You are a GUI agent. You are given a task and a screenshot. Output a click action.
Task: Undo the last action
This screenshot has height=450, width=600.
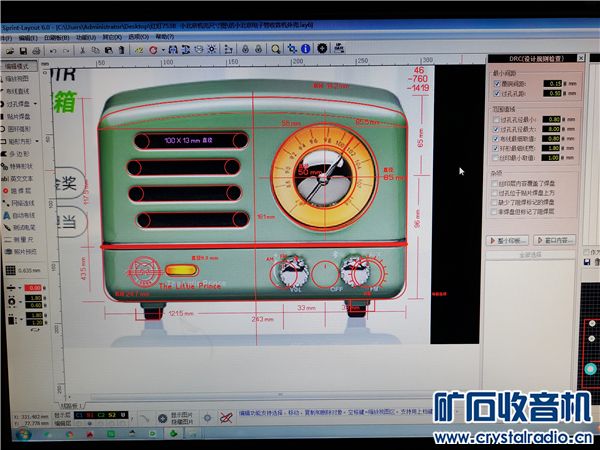tap(53, 51)
